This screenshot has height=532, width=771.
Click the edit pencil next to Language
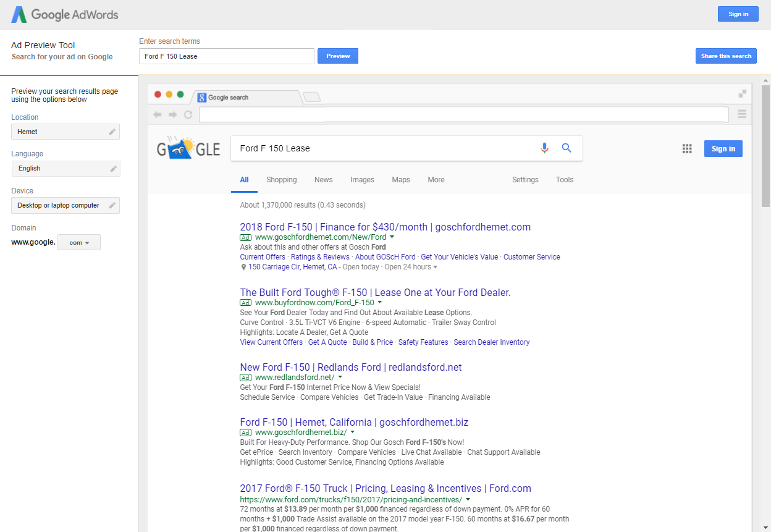pyautogui.click(x=112, y=168)
